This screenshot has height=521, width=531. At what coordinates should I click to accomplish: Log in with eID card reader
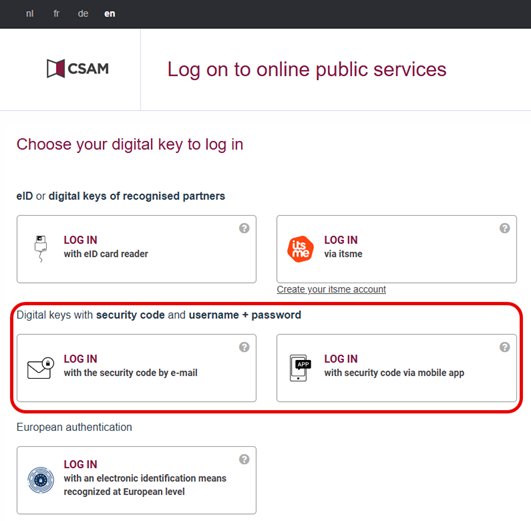point(136,249)
